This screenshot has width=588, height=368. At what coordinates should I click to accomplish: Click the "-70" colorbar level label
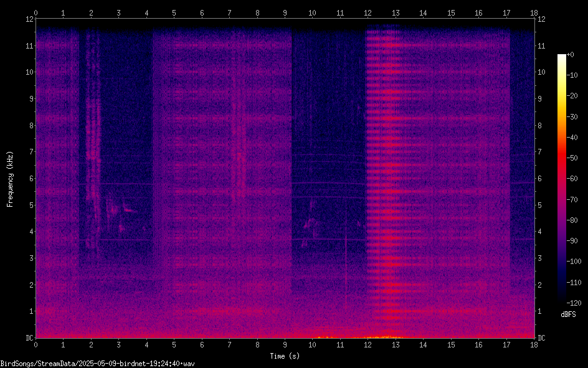[572, 200]
